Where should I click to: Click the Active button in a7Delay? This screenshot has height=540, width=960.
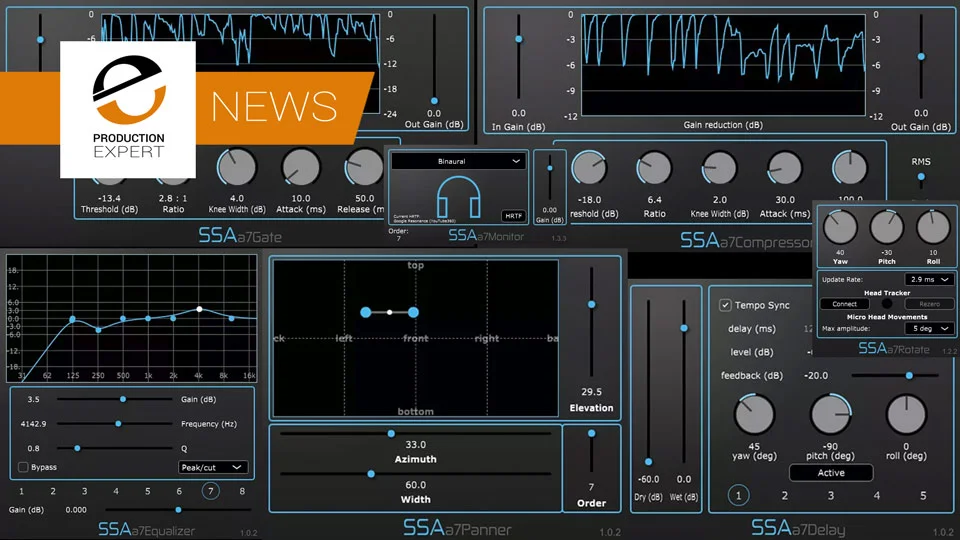[831, 473]
